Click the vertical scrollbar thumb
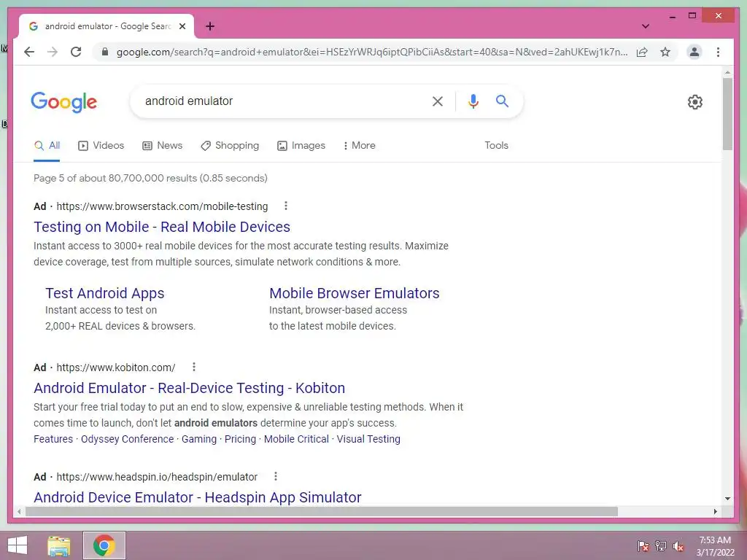The width and height of the screenshot is (747, 560). click(727, 114)
